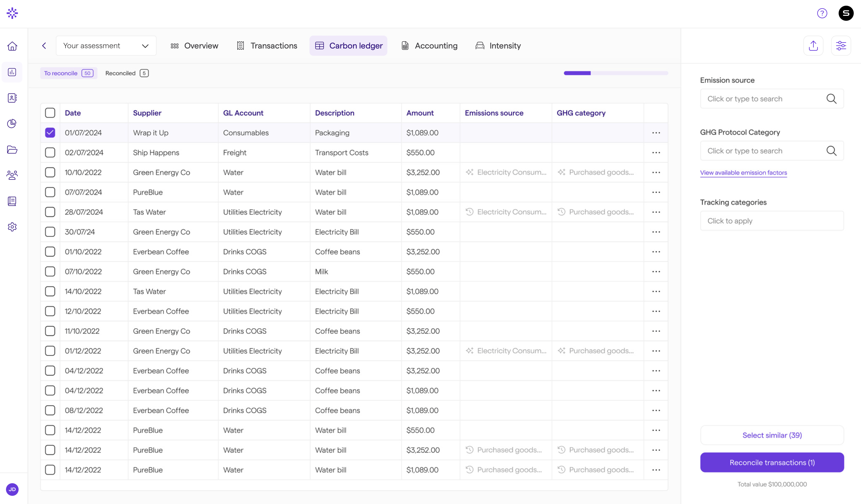Open the filter sliders icon button
The image size is (861, 504).
coord(841,46)
